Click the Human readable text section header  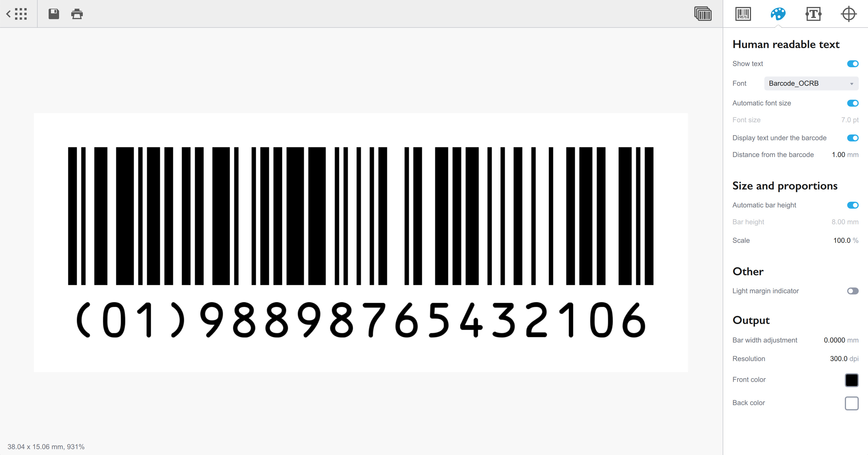coord(786,44)
